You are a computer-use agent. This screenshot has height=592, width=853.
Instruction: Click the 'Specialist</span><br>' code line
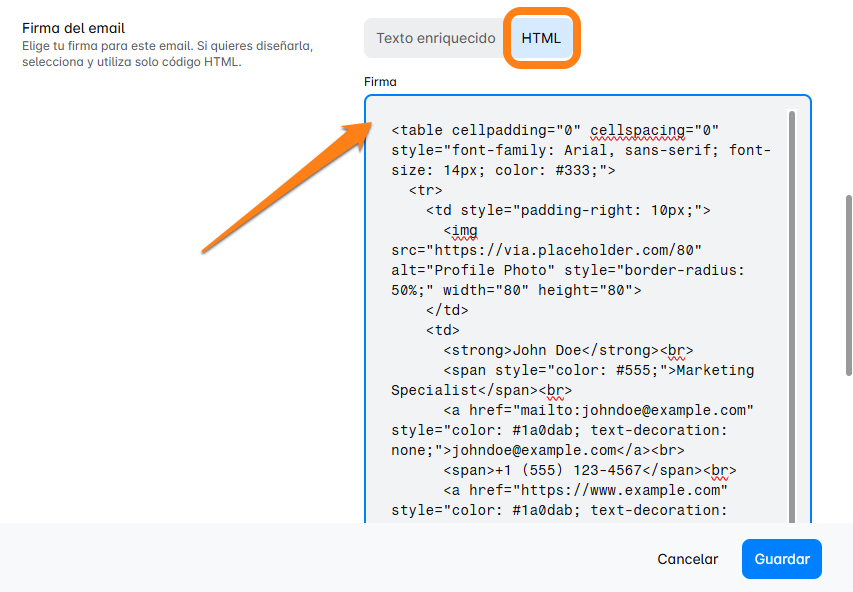(481, 391)
